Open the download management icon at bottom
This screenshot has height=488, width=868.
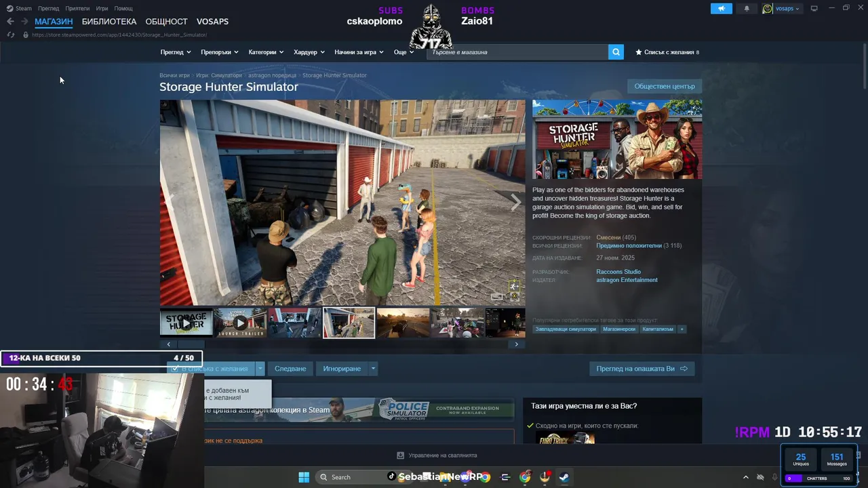(x=400, y=455)
